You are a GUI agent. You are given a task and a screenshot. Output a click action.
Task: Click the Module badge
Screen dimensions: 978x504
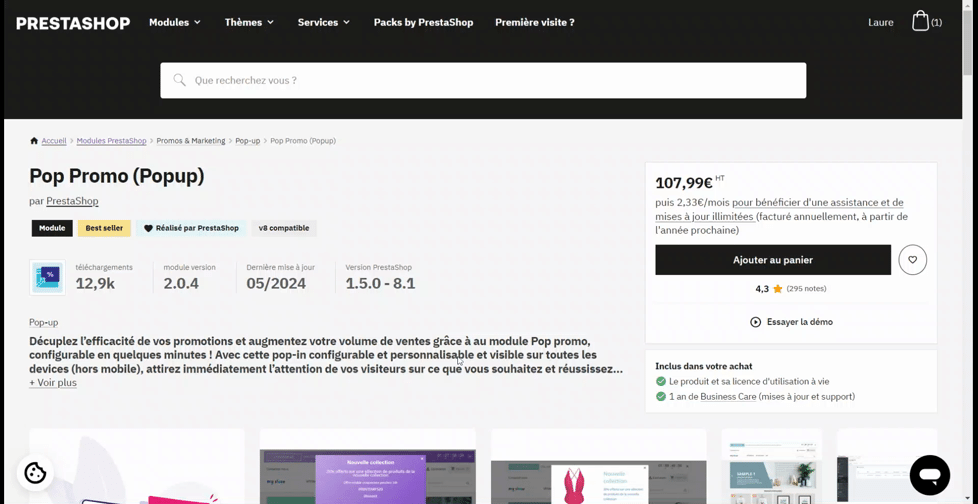[x=52, y=228]
